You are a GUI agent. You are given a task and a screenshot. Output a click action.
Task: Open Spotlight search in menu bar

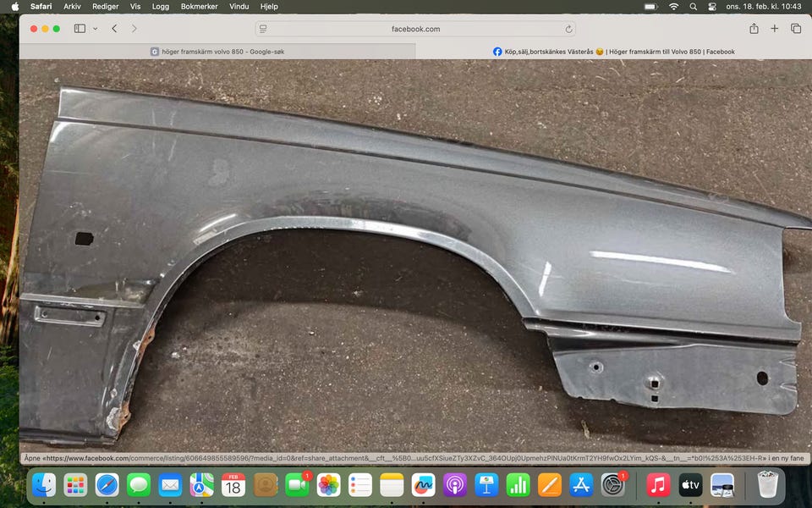pyautogui.click(x=693, y=6)
